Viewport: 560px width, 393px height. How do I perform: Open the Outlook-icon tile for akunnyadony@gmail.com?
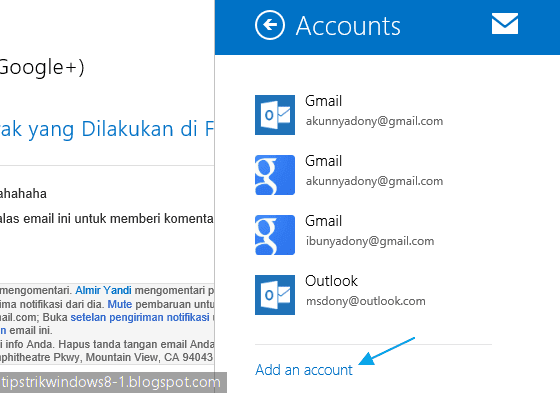[x=275, y=115]
